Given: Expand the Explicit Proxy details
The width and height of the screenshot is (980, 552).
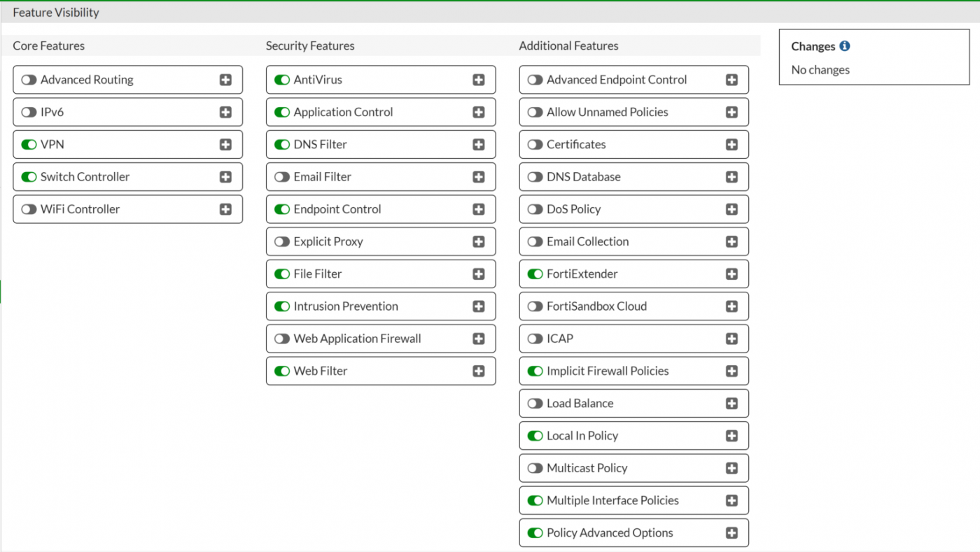Looking at the screenshot, I should (x=479, y=241).
